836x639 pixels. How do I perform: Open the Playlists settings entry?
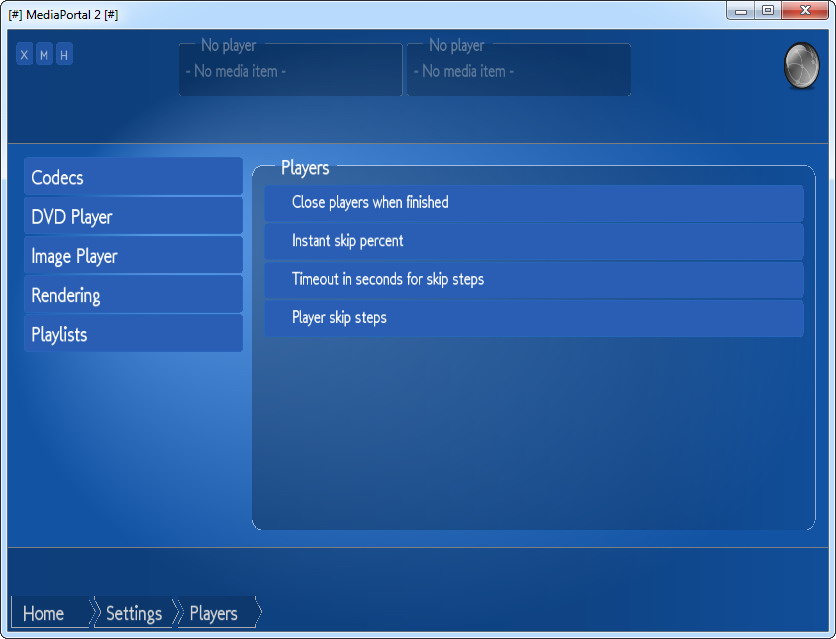click(x=133, y=334)
